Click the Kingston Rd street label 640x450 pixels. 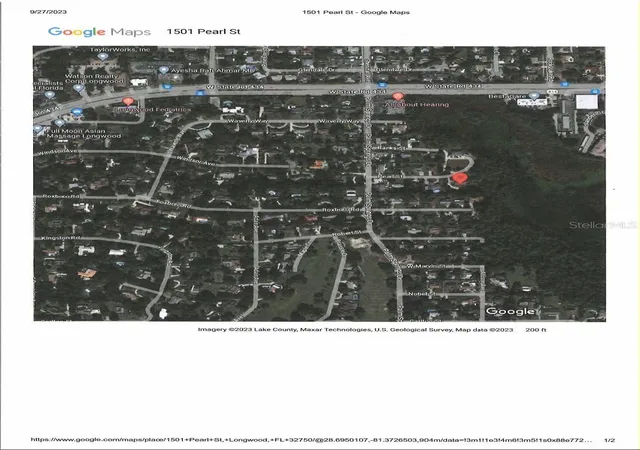[61, 238]
